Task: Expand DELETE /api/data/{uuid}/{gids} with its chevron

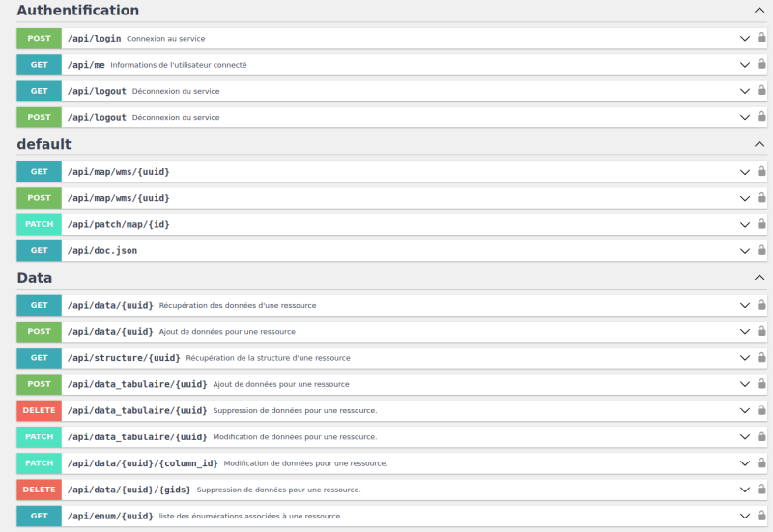Action: [745, 490]
